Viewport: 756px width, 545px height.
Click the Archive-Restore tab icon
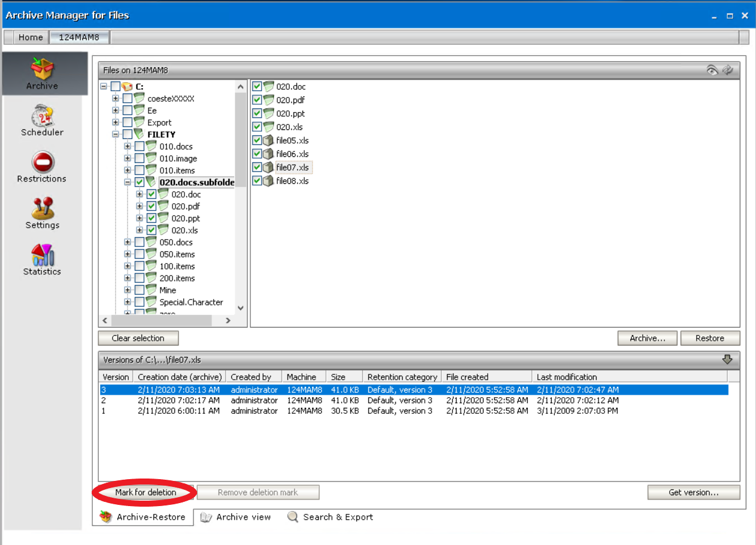click(106, 517)
